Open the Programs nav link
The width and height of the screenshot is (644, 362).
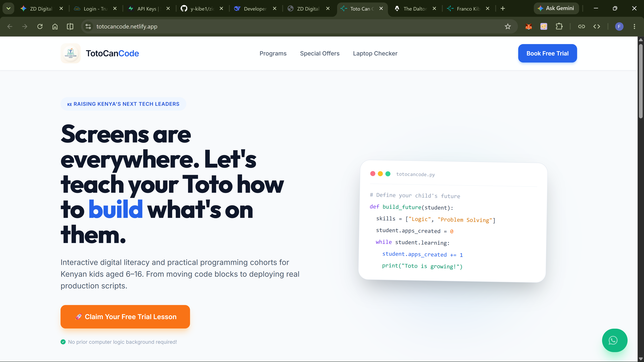[273, 53]
